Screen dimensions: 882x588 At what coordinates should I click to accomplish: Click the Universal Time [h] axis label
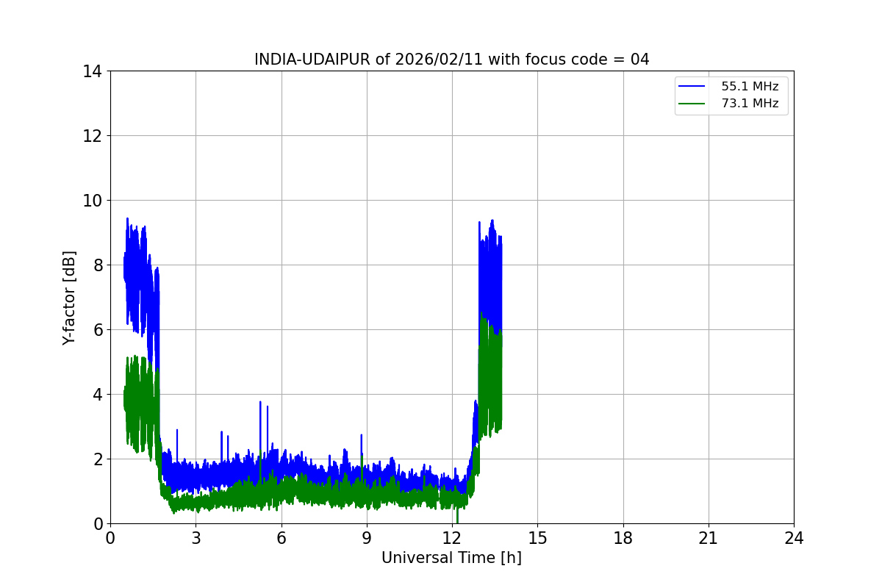point(451,558)
